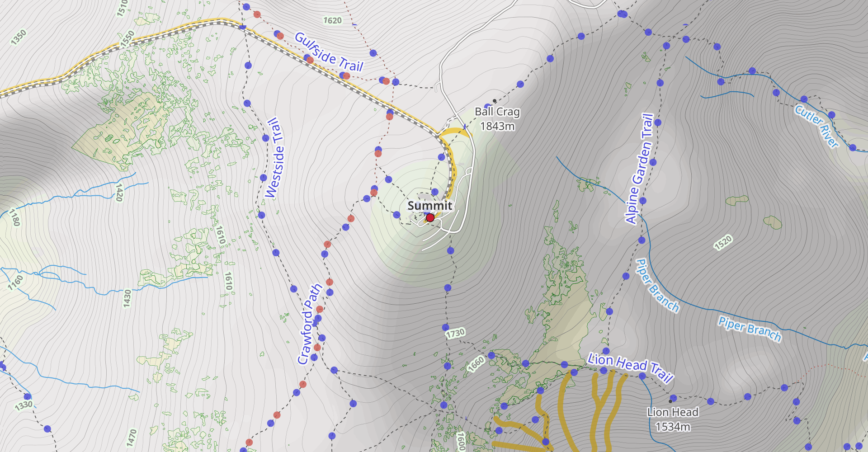Click the "Westside Trail" label
This screenshot has width=868, height=452.
point(275,158)
